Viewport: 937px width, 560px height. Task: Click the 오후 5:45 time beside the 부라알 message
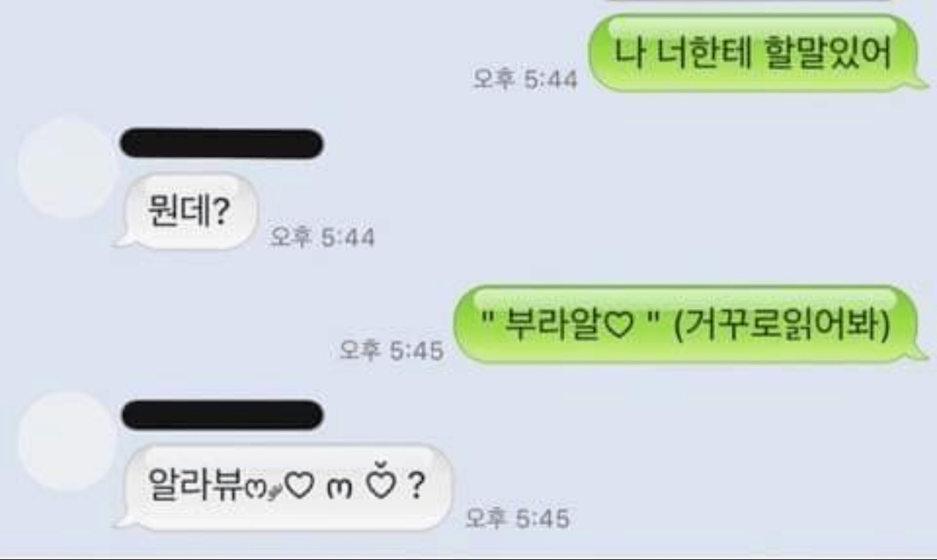pyautogui.click(x=392, y=351)
